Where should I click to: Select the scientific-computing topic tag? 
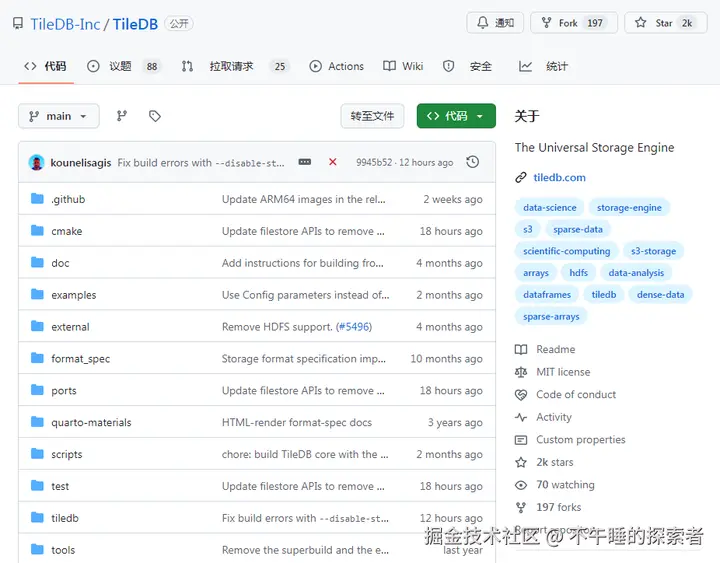click(567, 251)
